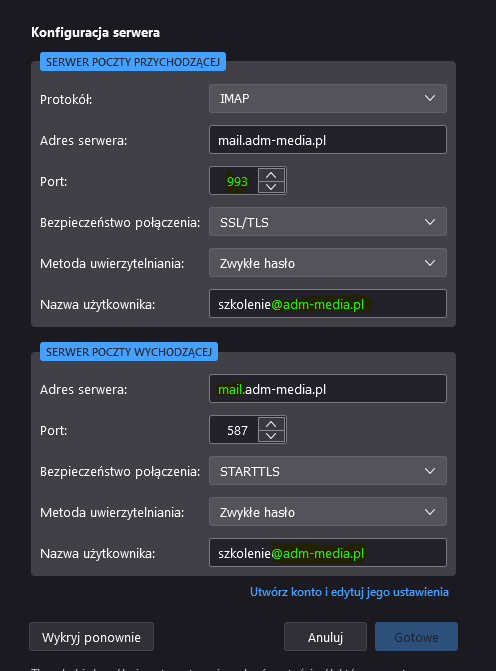Increase the incoming server port value
This screenshot has width=496, height=671.
(x=271, y=175)
